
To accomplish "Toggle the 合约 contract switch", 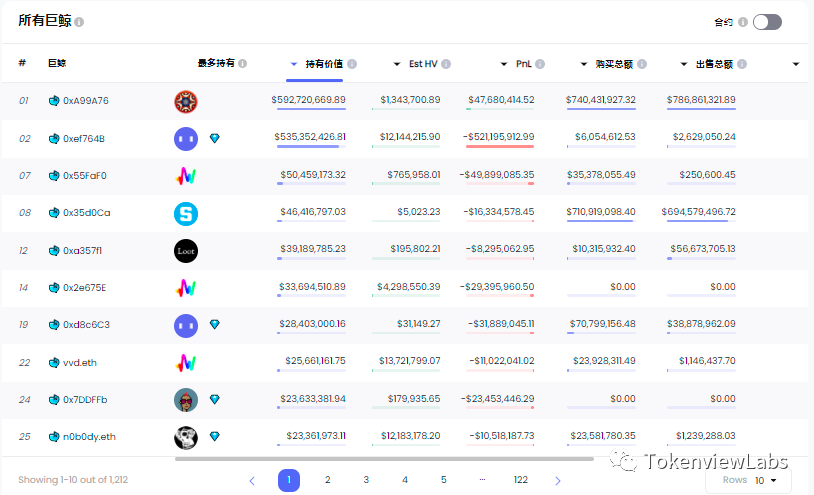I will pyautogui.click(x=767, y=22).
